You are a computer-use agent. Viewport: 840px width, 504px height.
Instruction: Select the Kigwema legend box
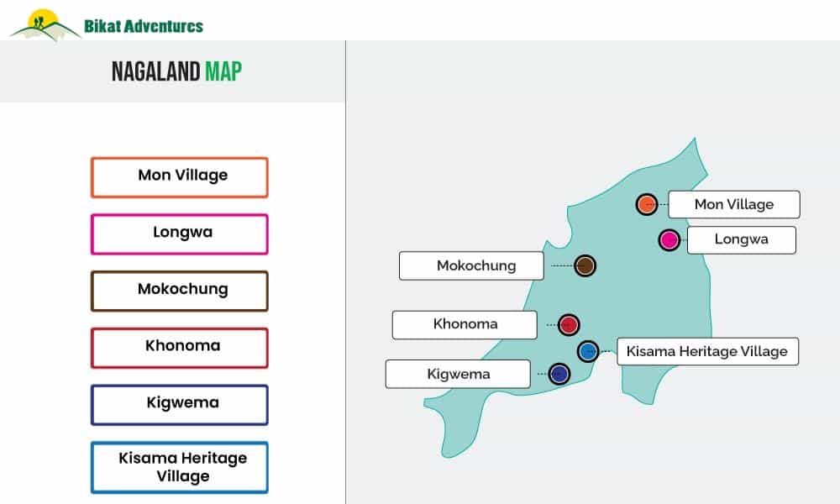pos(180,405)
